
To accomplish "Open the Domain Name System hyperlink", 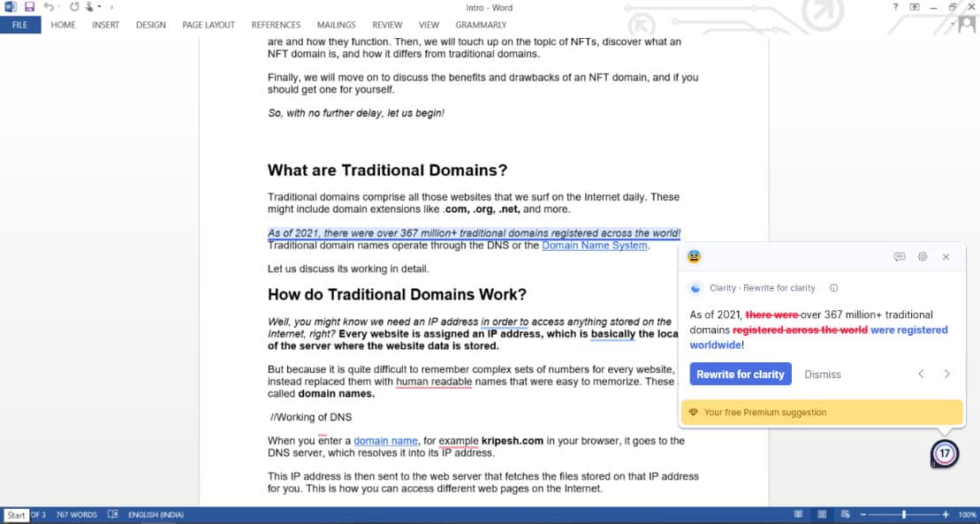I will coord(594,246).
